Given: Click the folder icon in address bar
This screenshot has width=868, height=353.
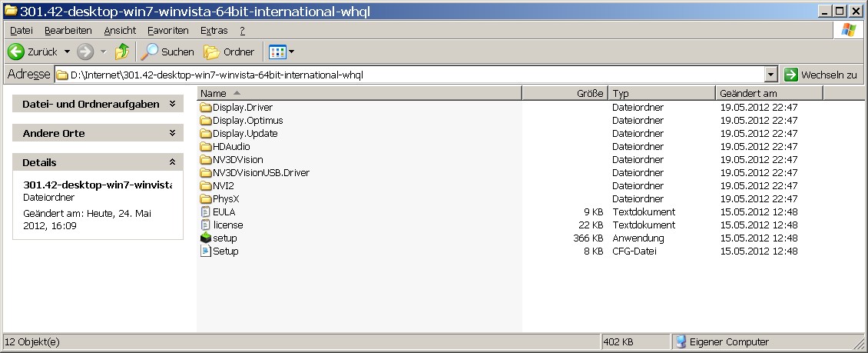Looking at the screenshot, I should click(x=62, y=75).
